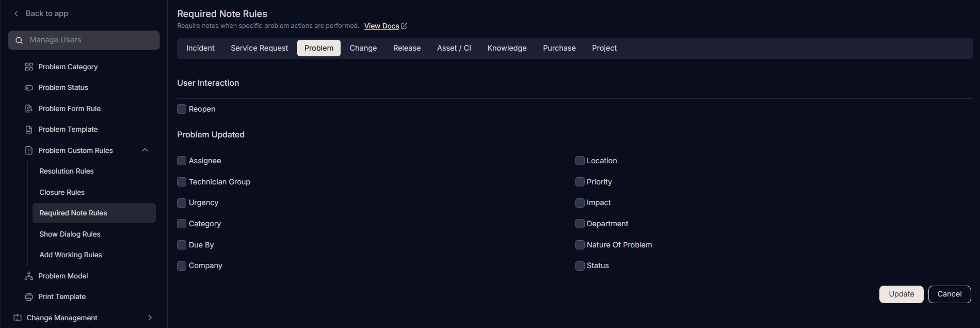980x328 pixels.
Task: Click the search magnifier icon in Manage Users
Action: [19, 40]
